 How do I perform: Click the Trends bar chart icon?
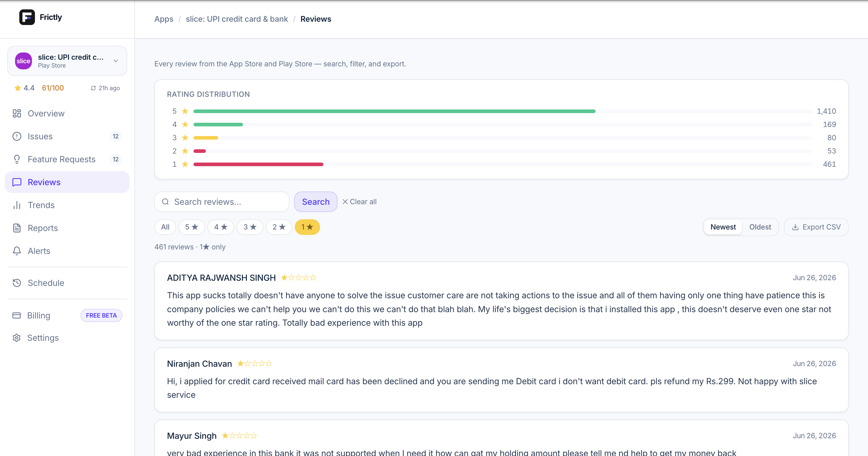(17, 205)
